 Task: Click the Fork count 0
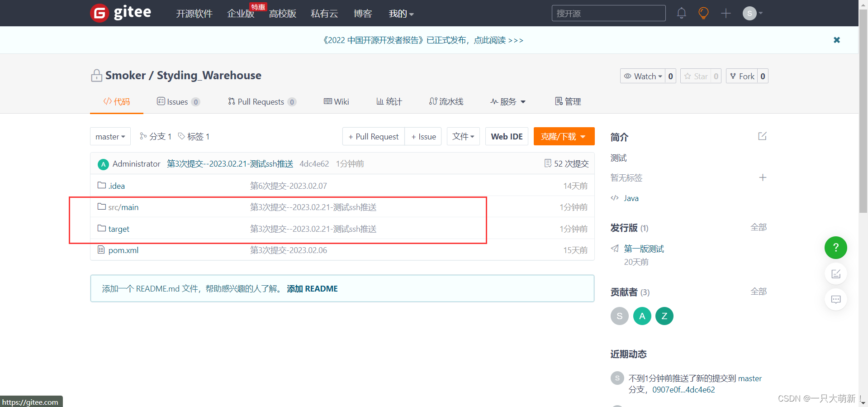[x=763, y=76]
